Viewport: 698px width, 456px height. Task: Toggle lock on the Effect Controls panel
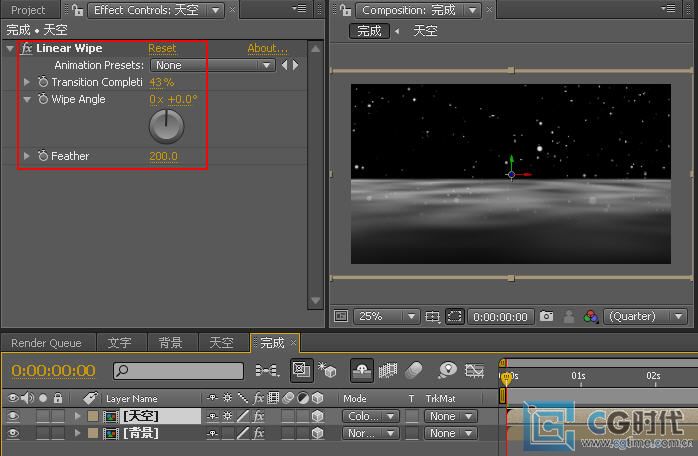(x=78, y=10)
